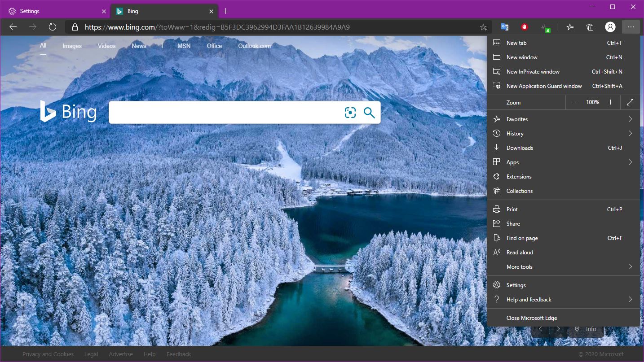The width and height of the screenshot is (644, 362).
Task: Open the News search category
Action: [139, 46]
